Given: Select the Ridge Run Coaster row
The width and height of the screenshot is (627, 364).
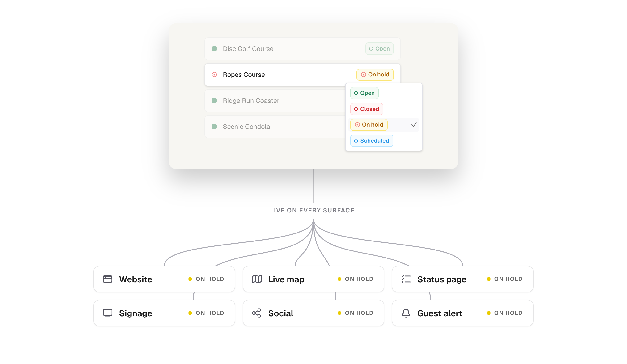Looking at the screenshot, I should click(x=275, y=101).
